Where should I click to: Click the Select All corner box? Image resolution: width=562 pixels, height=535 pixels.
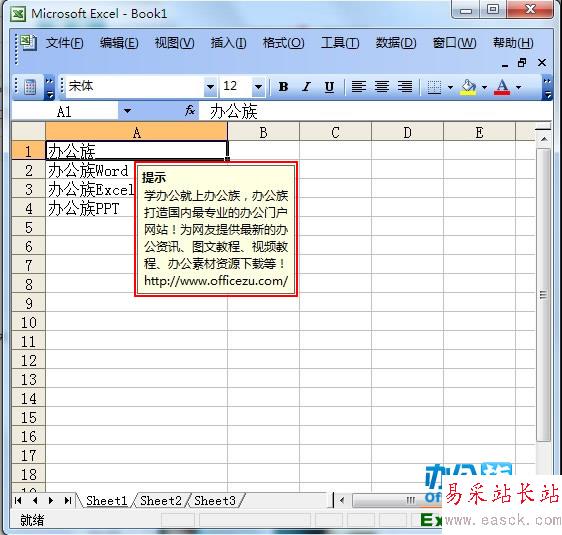click(x=29, y=132)
